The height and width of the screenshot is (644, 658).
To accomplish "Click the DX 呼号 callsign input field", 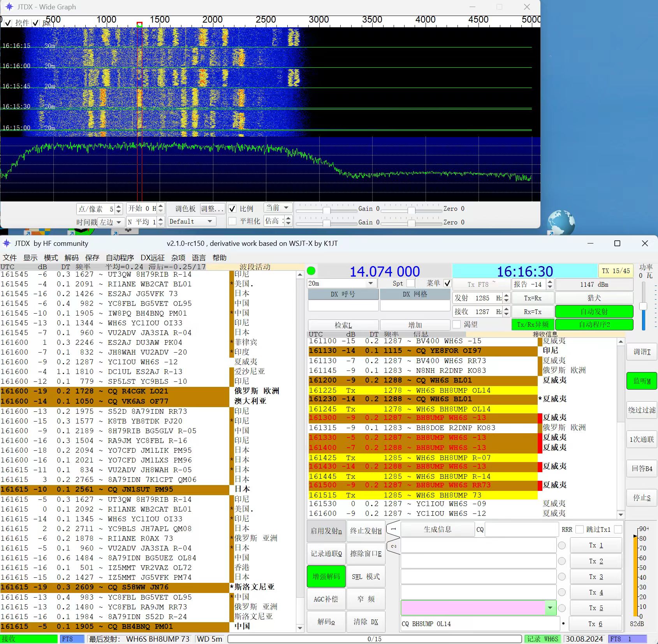I will coord(343,306).
